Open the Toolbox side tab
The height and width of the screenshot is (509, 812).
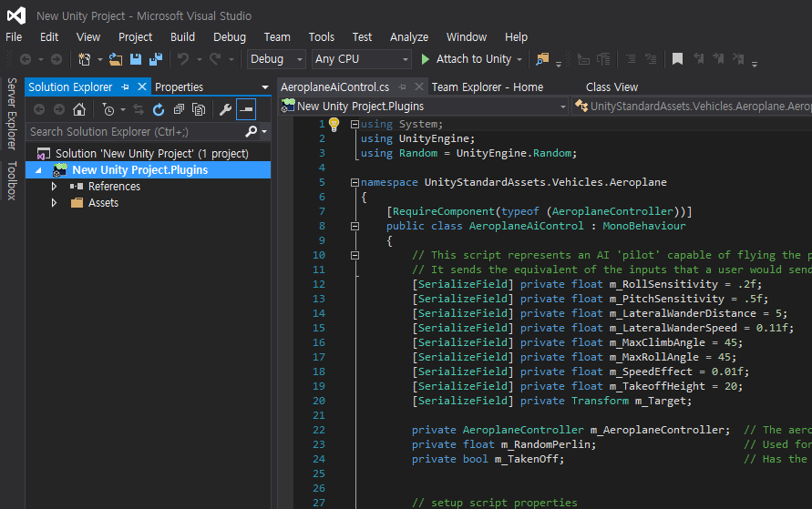(x=12, y=180)
